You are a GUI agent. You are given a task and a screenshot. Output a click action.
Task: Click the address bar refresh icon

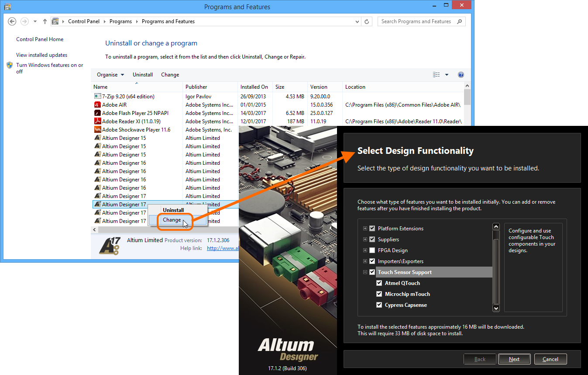tap(367, 21)
